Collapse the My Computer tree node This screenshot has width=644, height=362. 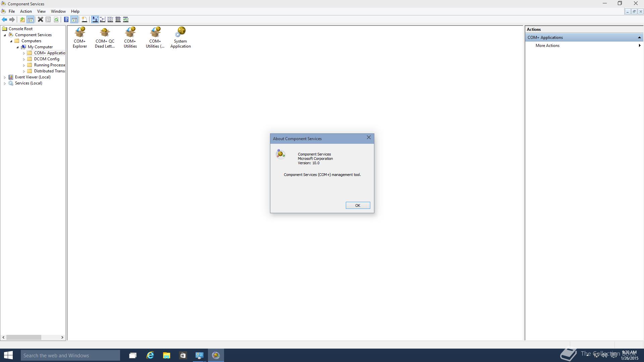click(x=17, y=47)
